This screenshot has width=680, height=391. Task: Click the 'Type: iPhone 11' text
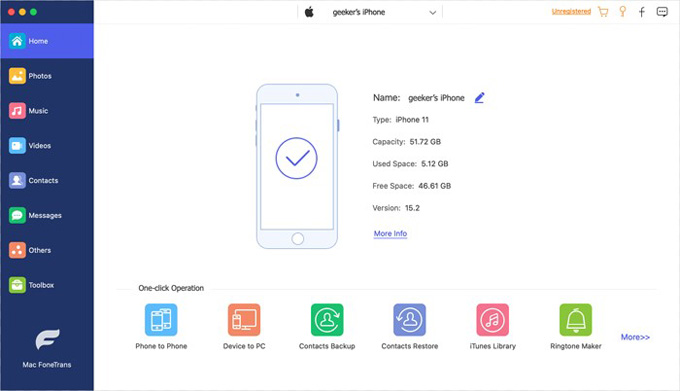400,120
